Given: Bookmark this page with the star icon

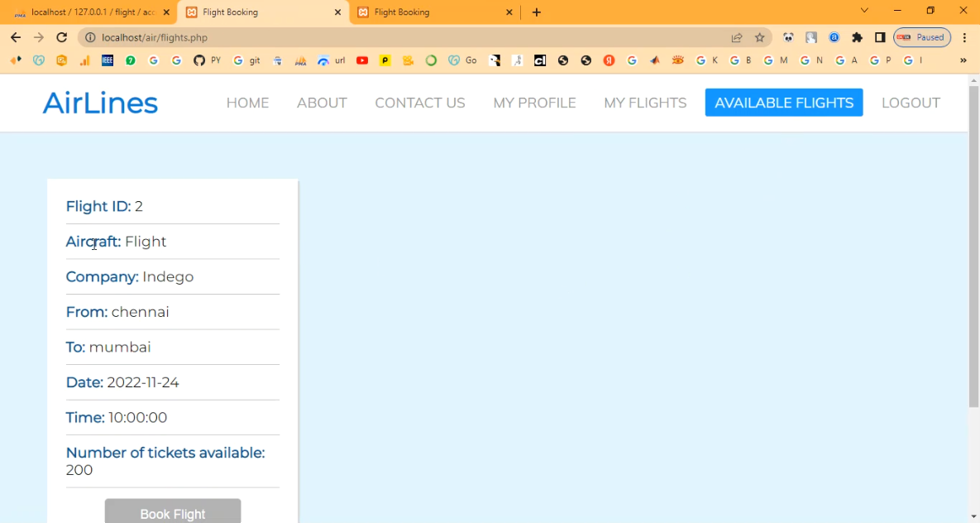Looking at the screenshot, I should (x=759, y=37).
